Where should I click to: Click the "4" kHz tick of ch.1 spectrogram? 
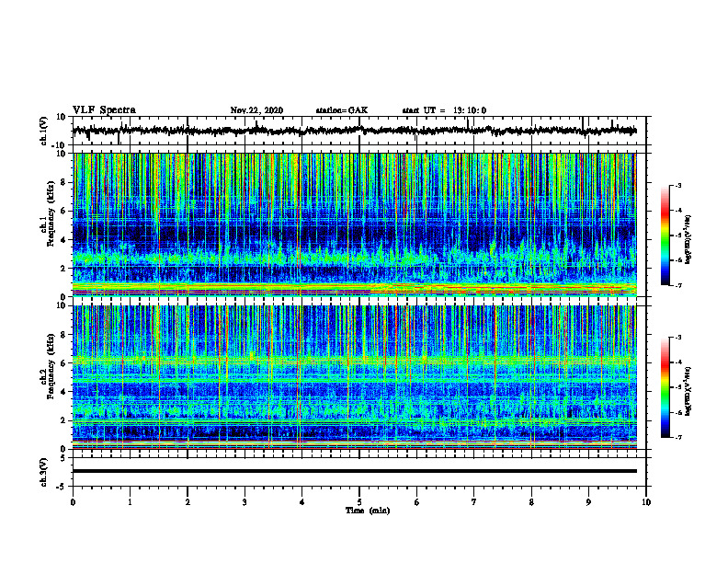(x=64, y=240)
